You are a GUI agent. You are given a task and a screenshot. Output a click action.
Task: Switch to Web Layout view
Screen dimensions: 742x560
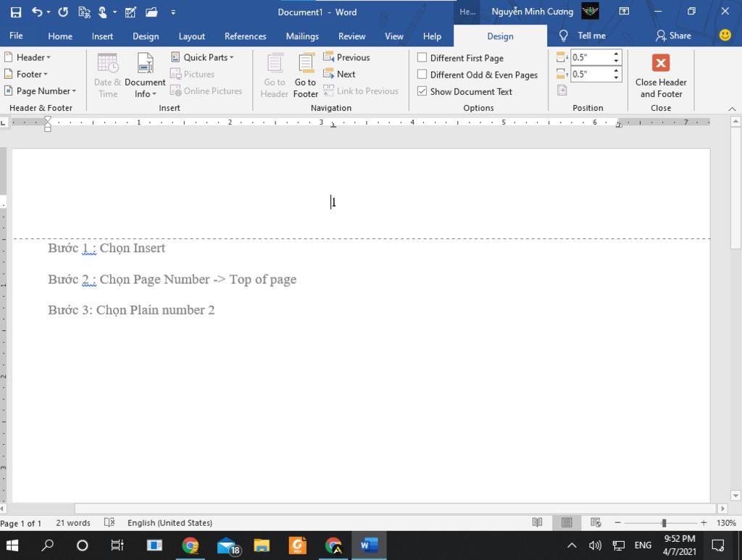click(x=596, y=522)
